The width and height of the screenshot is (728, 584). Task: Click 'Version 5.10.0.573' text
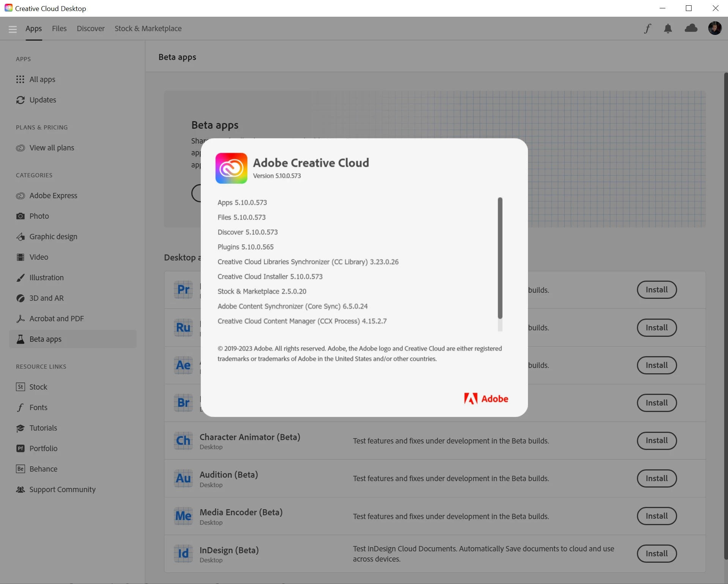pos(277,176)
